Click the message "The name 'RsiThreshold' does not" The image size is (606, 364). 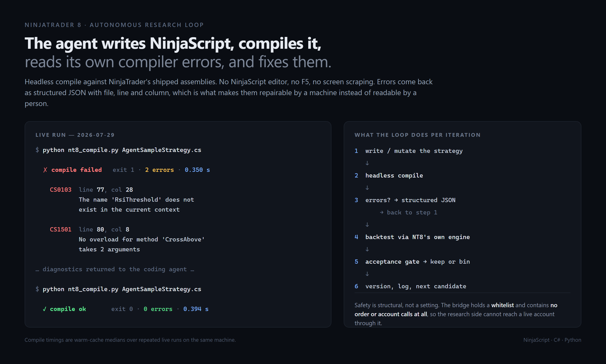pyautogui.click(x=136, y=200)
